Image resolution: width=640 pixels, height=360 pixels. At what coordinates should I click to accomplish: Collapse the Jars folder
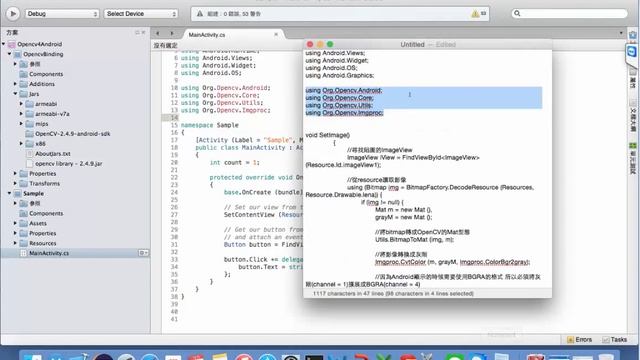pyautogui.click(x=15, y=94)
